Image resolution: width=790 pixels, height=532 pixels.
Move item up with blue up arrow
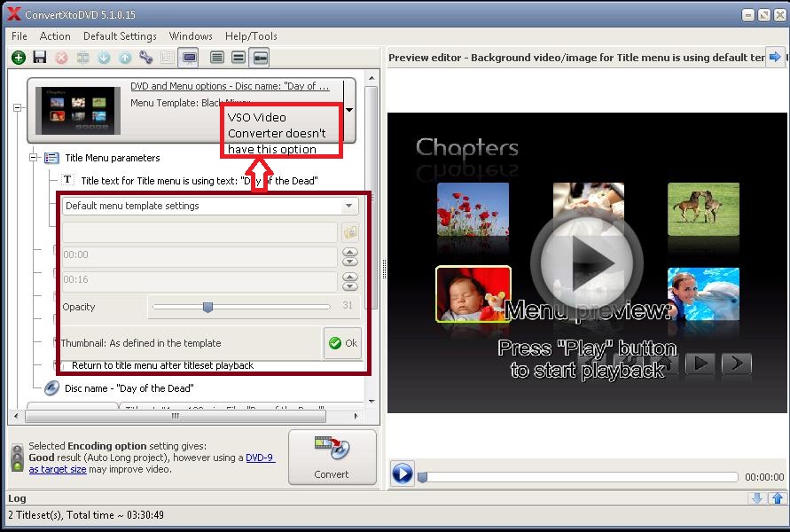(125, 58)
